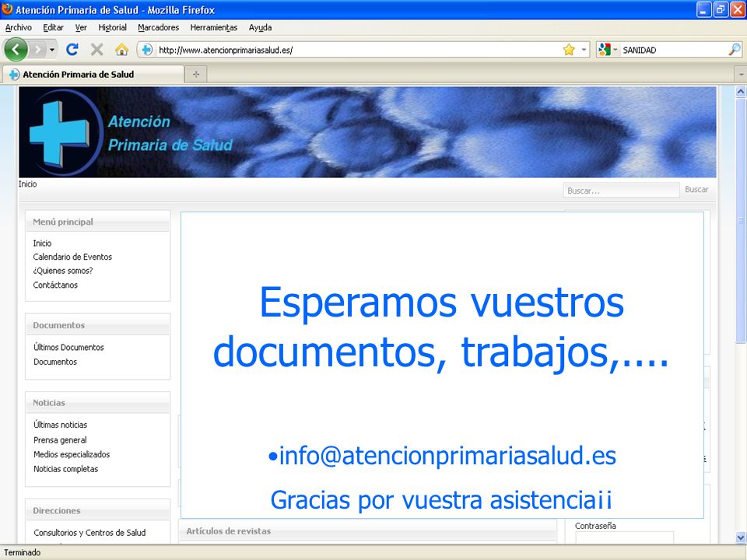Click the Forward navigation arrow
Screen dimensions: 747x560
[x=37, y=50]
